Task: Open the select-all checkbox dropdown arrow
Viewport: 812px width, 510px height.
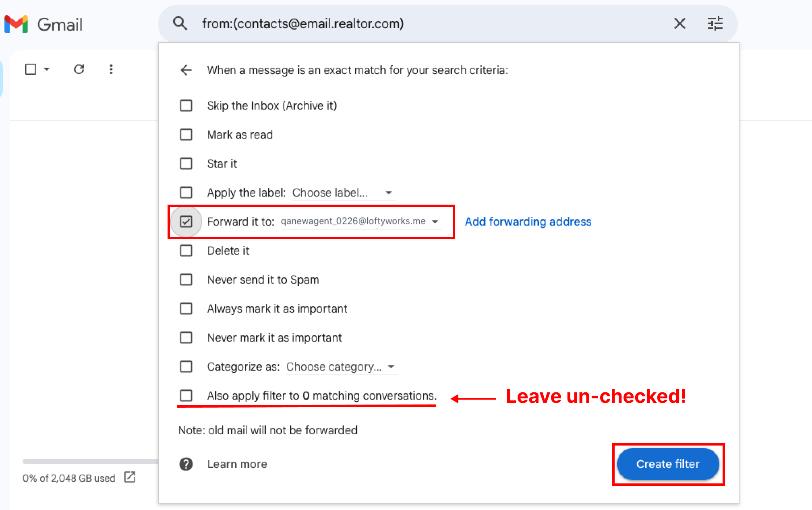Action: pos(47,69)
